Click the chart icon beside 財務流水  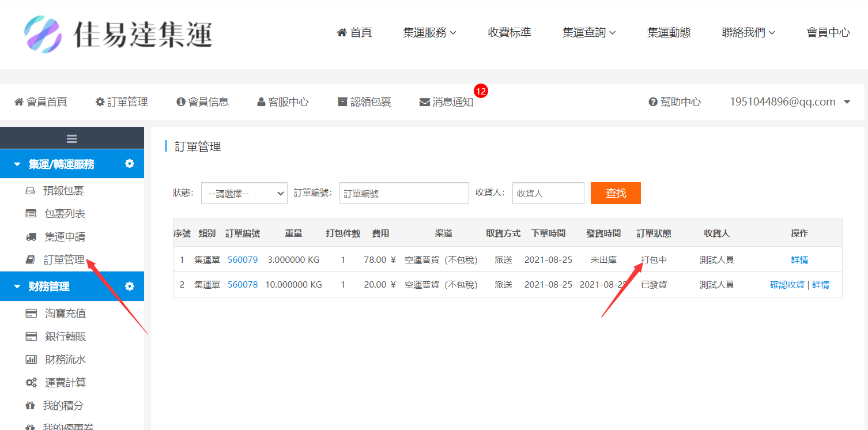click(31, 360)
